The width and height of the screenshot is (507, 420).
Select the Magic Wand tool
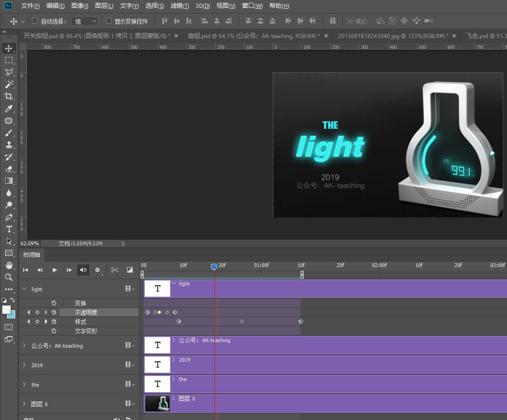coord(9,84)
